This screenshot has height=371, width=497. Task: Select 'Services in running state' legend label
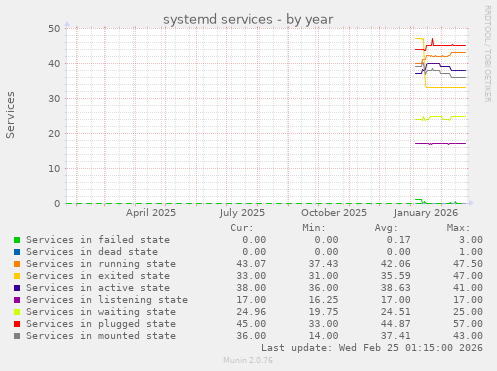tap(101, 264)
